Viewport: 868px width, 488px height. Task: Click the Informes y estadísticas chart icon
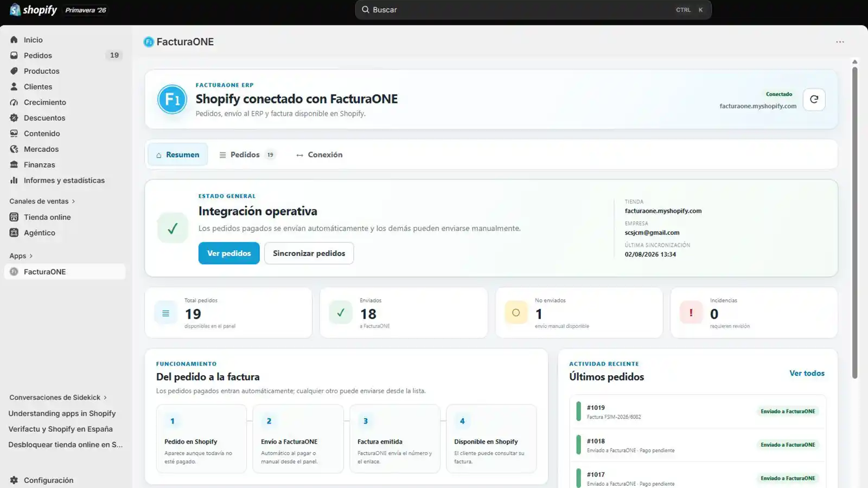tap(14, 181)
